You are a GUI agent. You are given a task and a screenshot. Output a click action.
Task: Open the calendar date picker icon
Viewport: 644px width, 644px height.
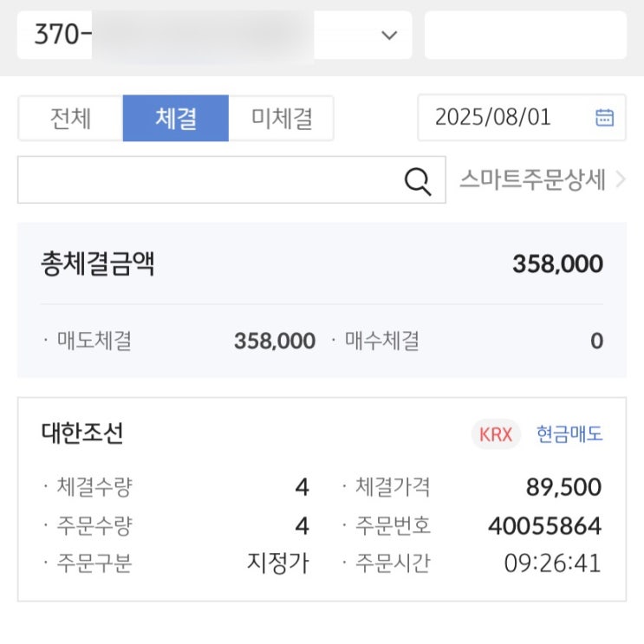point(604,118)
